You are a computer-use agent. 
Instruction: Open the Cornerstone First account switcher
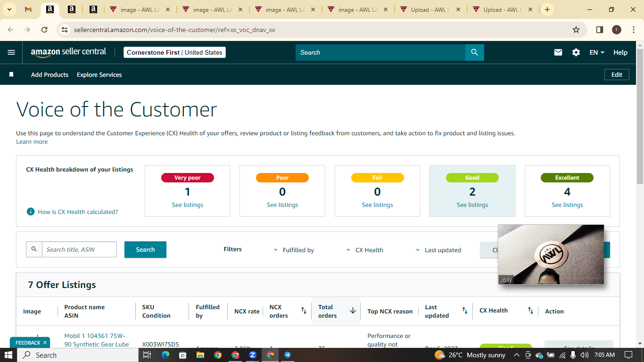(174, 52)
